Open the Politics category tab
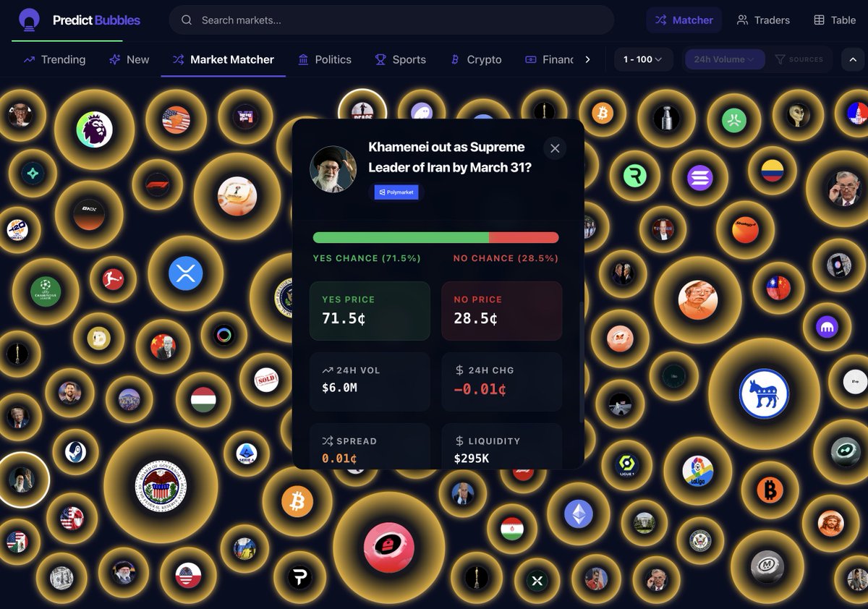Viewport: 868px width, 609px height. coord(325,59)
